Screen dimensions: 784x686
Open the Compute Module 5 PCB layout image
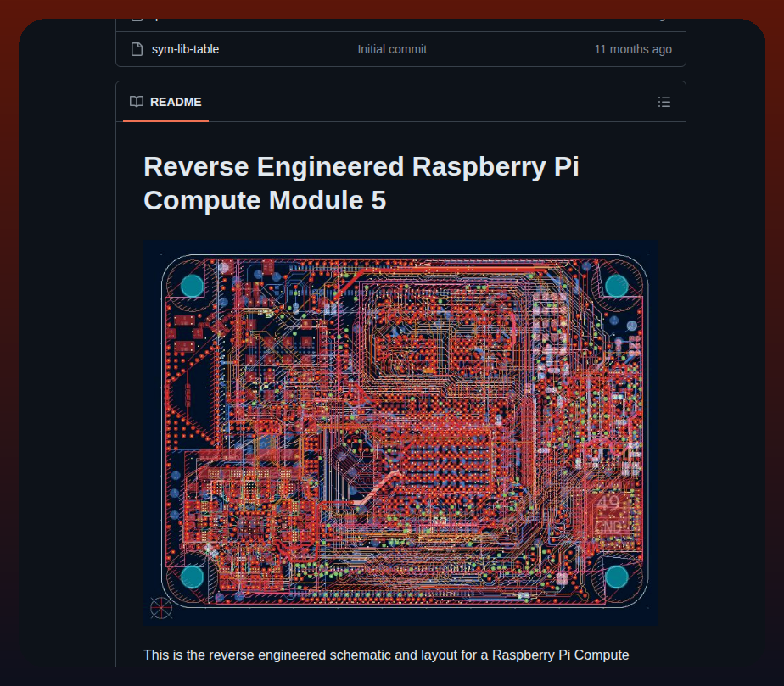pos(400,432)
